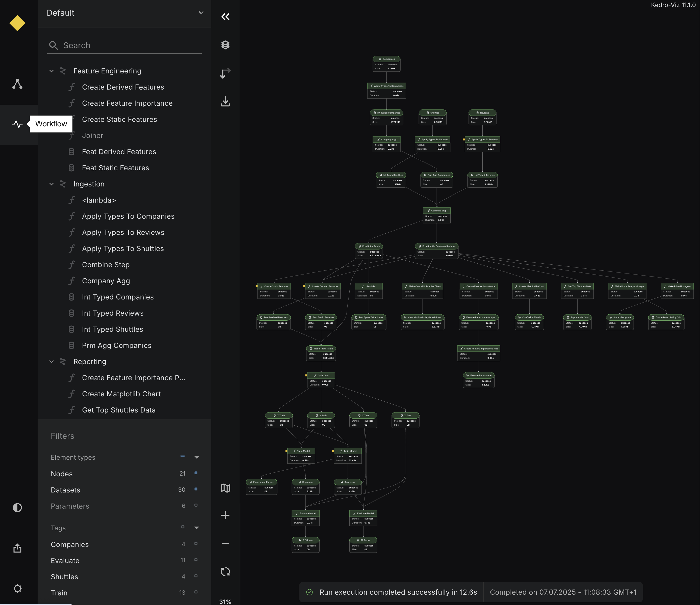
Task: Open the flowchart view icon
Action: pos(17,84)
